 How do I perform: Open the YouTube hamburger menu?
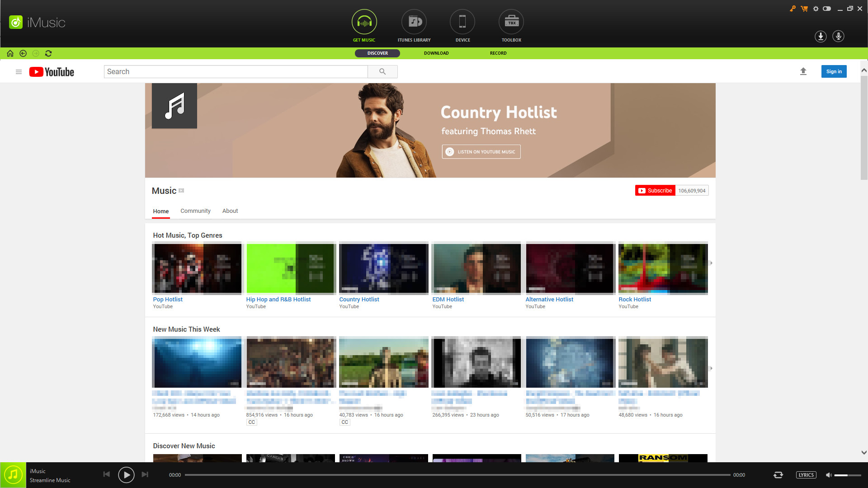[19, 71]
